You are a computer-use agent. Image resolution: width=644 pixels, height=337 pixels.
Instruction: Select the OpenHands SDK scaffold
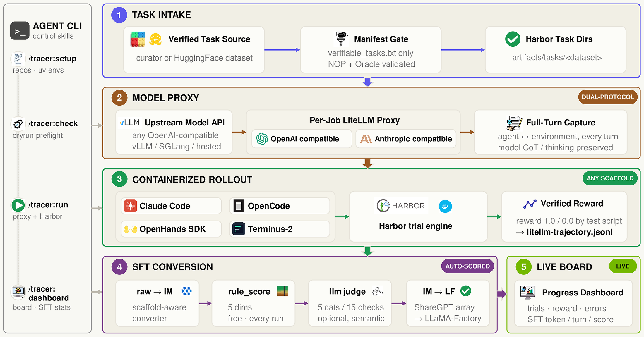pos(171,229)
